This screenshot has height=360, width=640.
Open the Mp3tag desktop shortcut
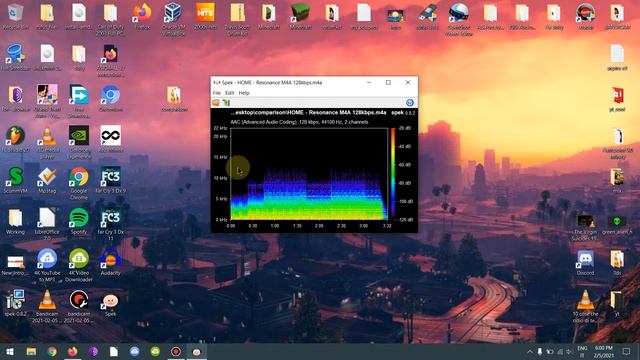[x=47, y=180]
